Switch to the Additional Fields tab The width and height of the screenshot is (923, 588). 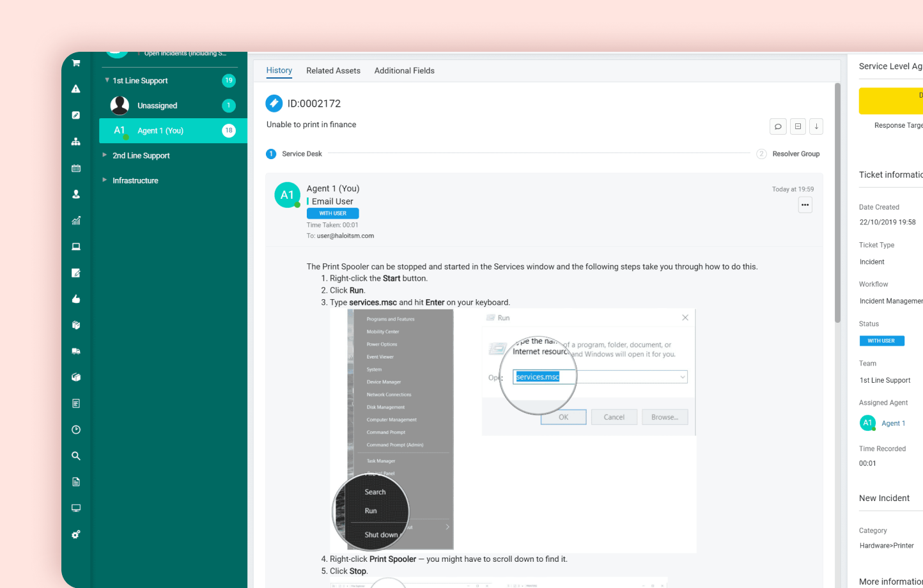pyautogui.click(x=405, y=70)
